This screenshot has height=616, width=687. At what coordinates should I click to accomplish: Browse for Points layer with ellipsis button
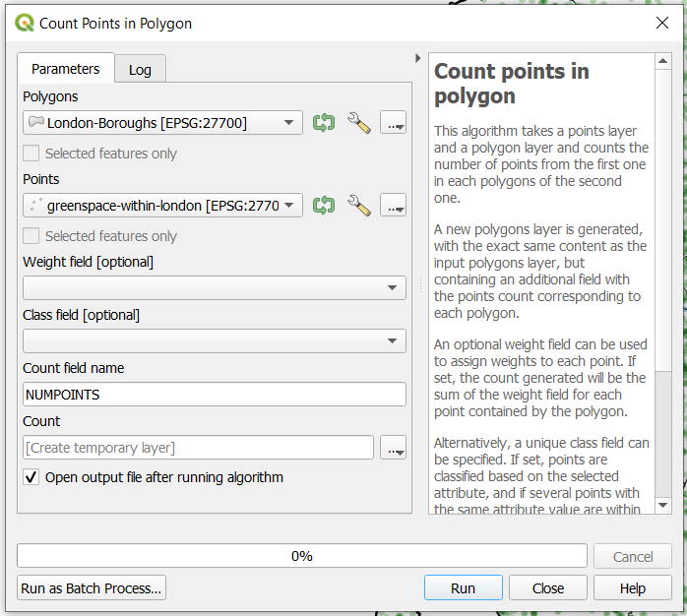(393, 205)
